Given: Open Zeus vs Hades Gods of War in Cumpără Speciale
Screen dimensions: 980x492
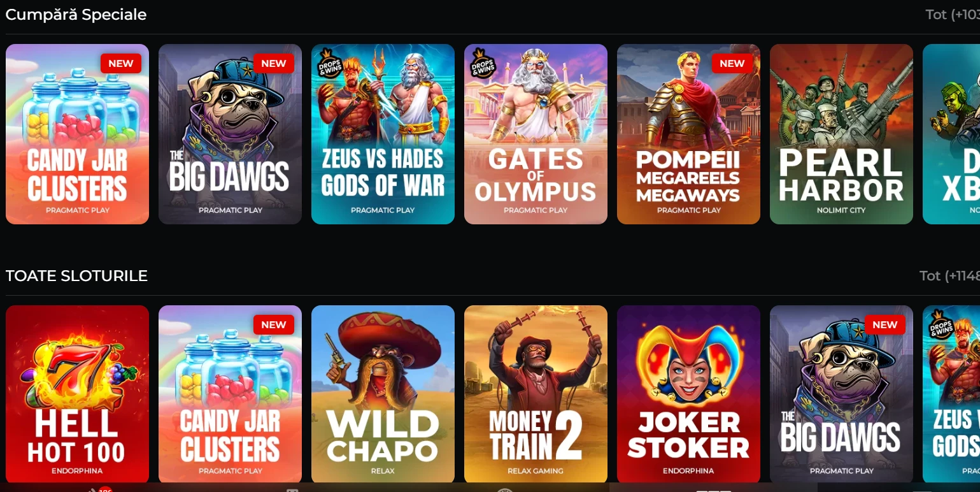Looking at the screenshot, I should 383,134.
